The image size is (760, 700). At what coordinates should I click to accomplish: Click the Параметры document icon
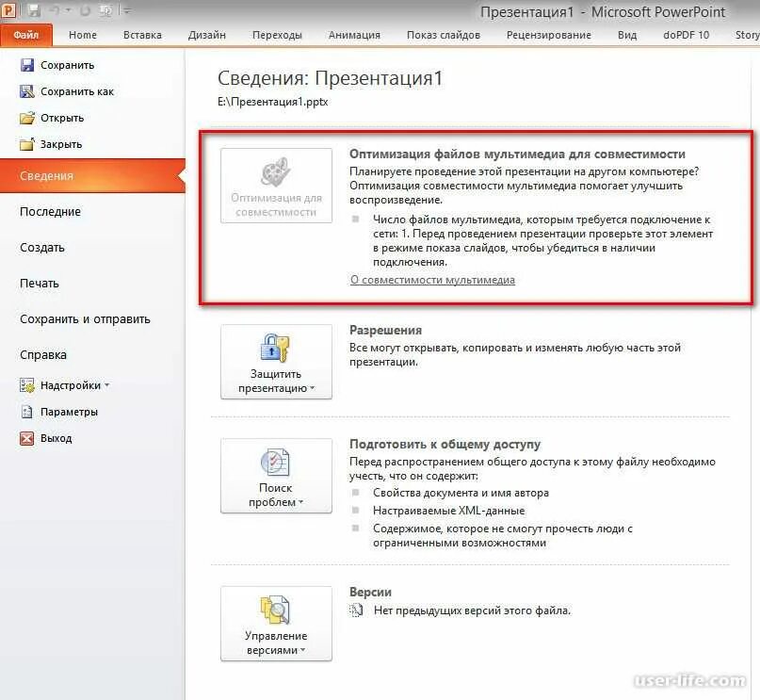tap(27, 412)
